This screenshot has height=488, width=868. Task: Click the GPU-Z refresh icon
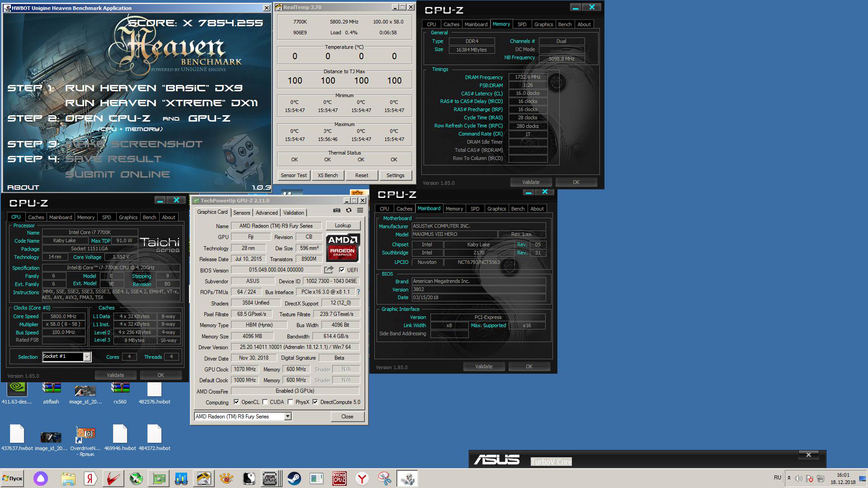(x=349, y=210)
